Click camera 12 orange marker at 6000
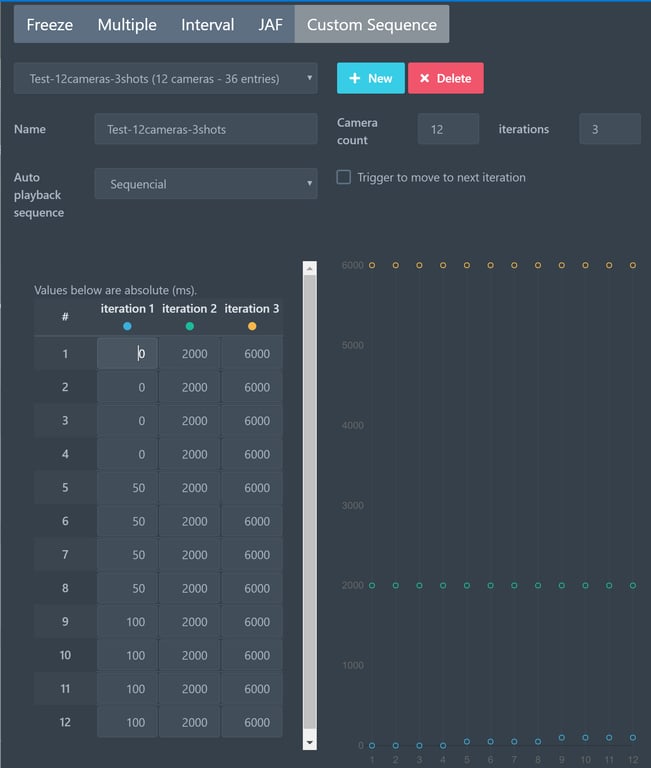 point(633,265)
